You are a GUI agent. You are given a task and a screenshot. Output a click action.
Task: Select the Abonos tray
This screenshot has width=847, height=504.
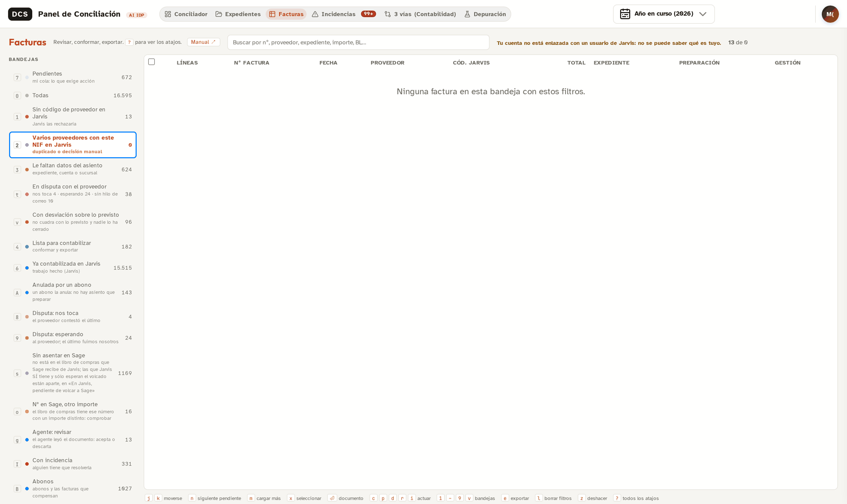[x=73, y=488]
